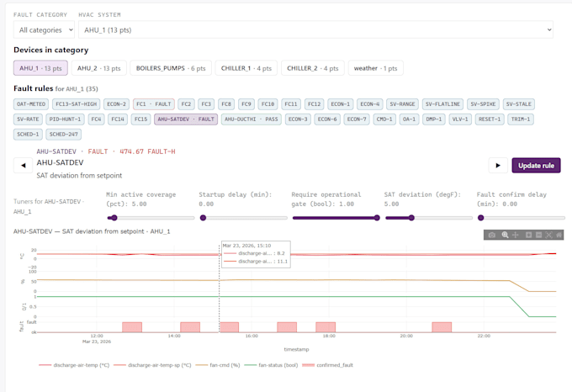The width and height of the screenshot is (572, 392).
Task: Select the CHILLER_1 device chip
Action: click(x=246, y=68)
